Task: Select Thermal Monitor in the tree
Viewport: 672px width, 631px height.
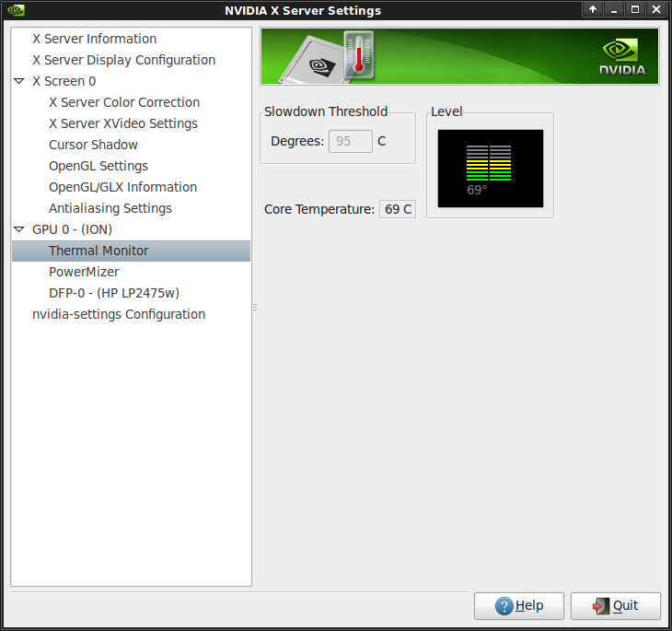Action: 131,251
